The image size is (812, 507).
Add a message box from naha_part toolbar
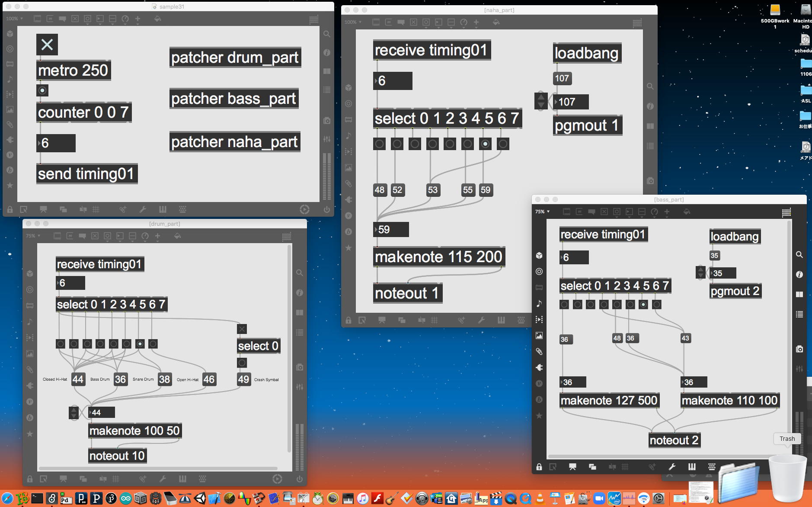(x=388, y=22)
